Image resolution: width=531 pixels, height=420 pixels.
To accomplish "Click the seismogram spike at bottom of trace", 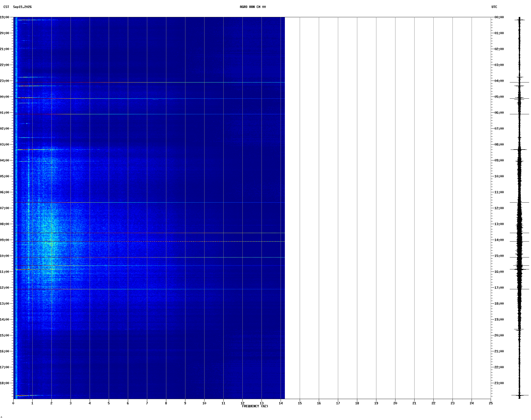I will (x=519, y=395).
